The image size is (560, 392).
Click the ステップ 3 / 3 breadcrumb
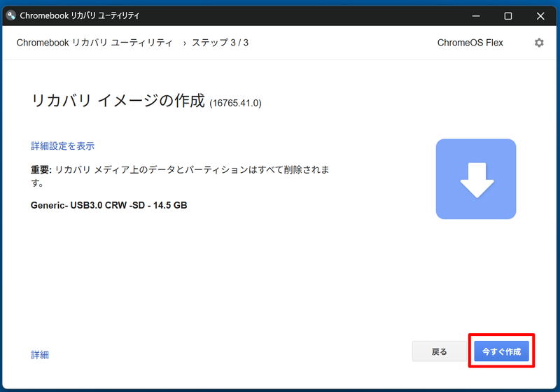click(220, 43)
